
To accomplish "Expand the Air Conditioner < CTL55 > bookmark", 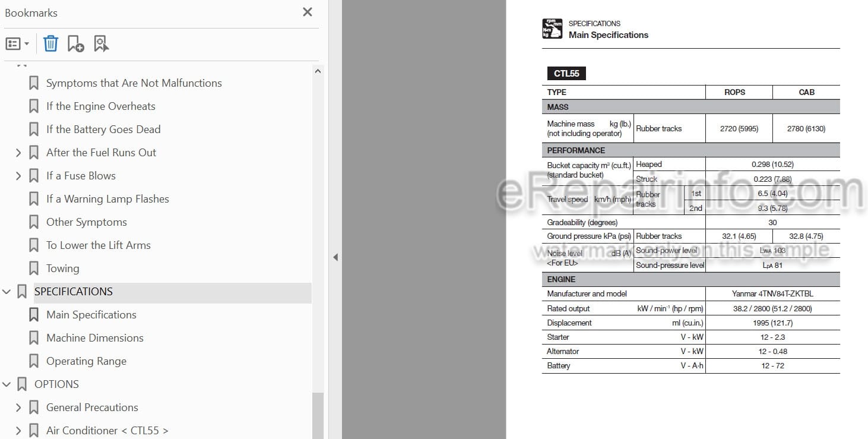I will point(18,431).
